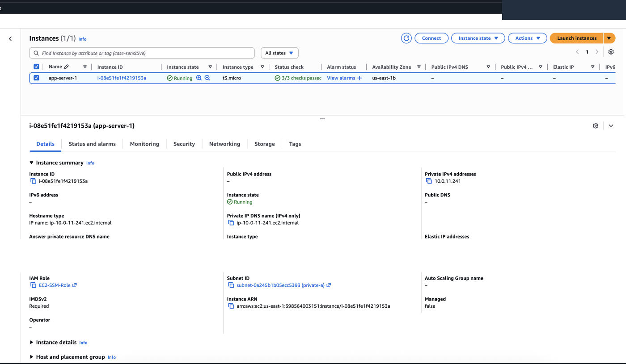Sort by Availability Zone column

(419, 67)
